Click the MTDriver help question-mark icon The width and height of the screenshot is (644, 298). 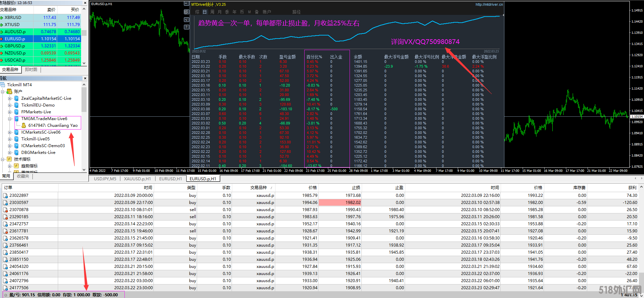tap(186, 27)
